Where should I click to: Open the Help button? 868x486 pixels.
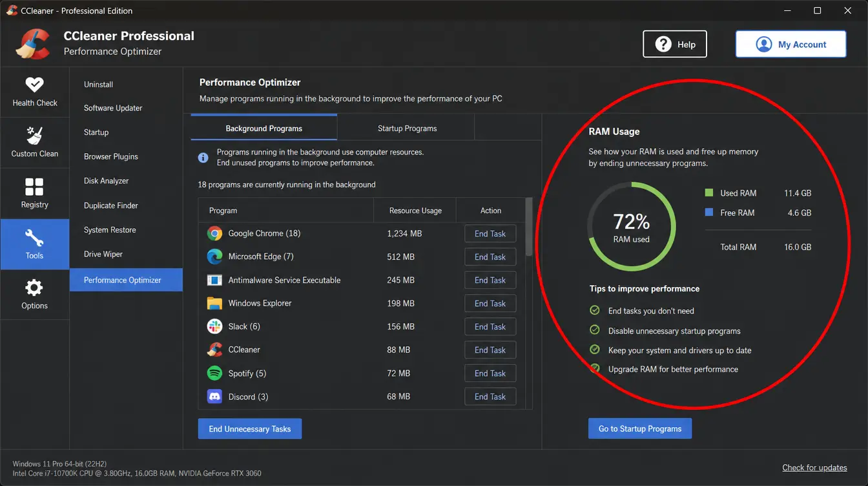tap(675, 44)
